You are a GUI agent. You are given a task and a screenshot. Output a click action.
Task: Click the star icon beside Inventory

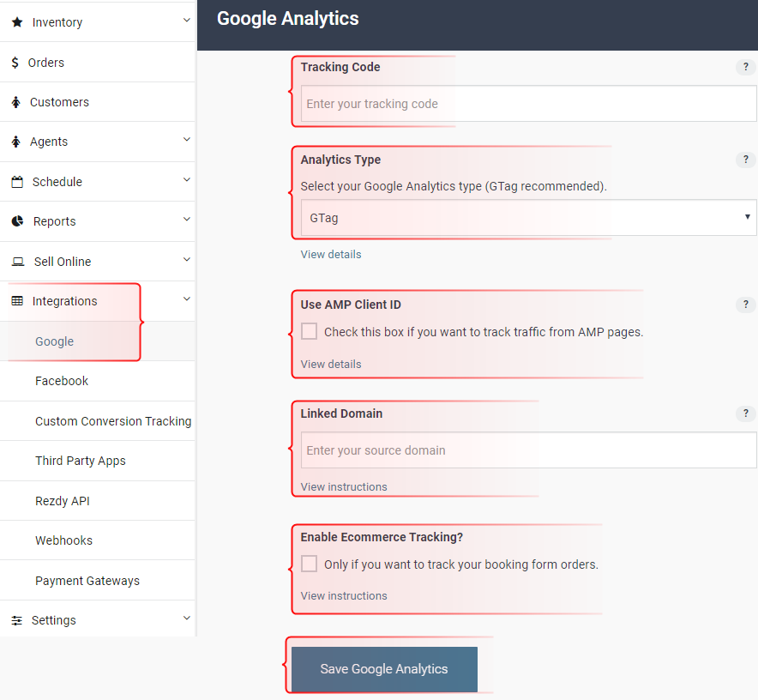tap(17, 22)
